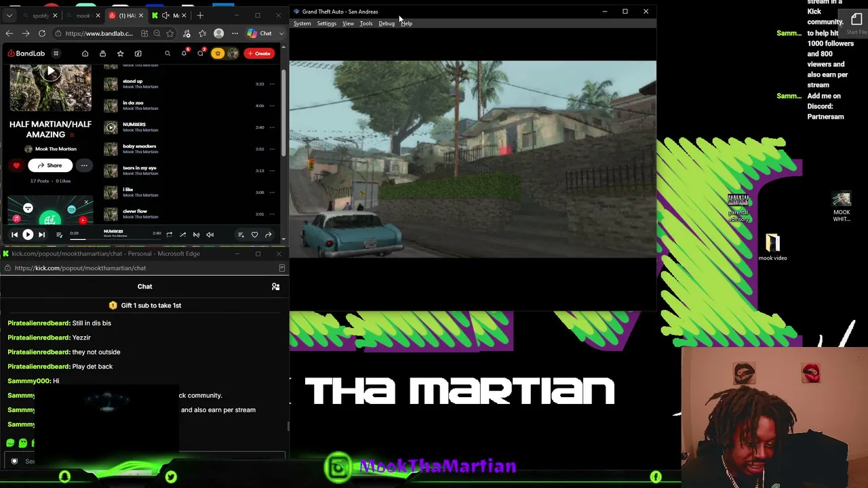The image size is (868, 488).
Task: Open options for 'baby smackers' track
Action: click(272, 149)
